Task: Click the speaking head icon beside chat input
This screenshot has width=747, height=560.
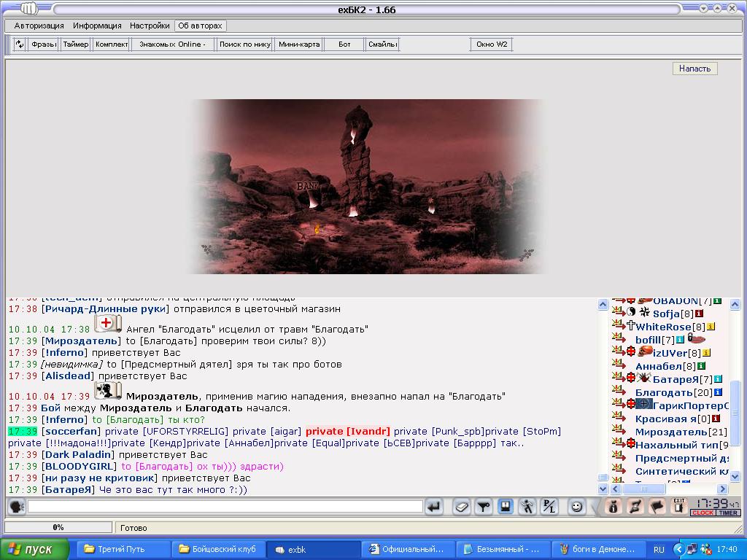Action: (x=17, y=507)
